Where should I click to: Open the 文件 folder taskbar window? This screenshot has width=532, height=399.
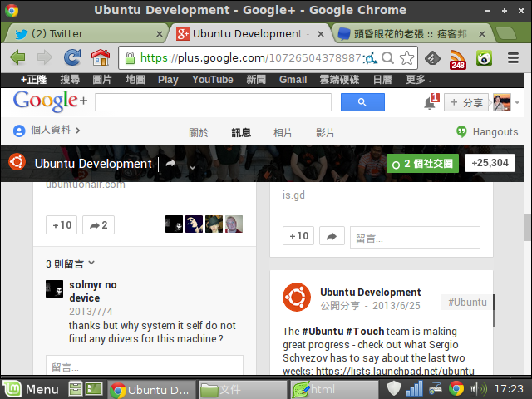point(243,389)
